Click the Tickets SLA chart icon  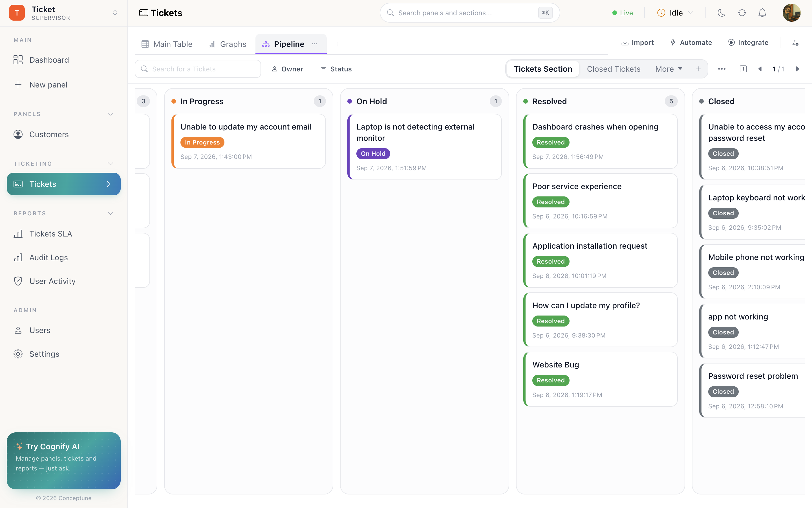click(18, 234)
